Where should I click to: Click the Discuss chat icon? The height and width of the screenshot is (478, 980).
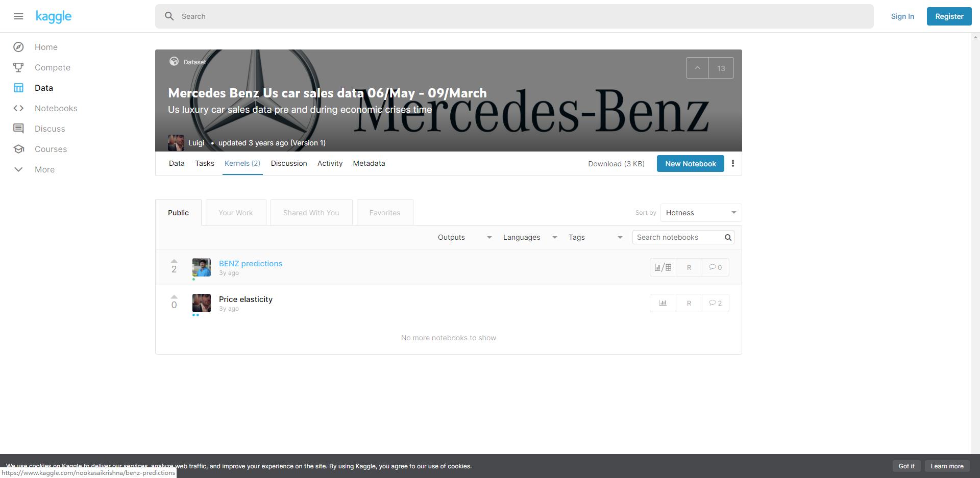click(x=18, y=129)
